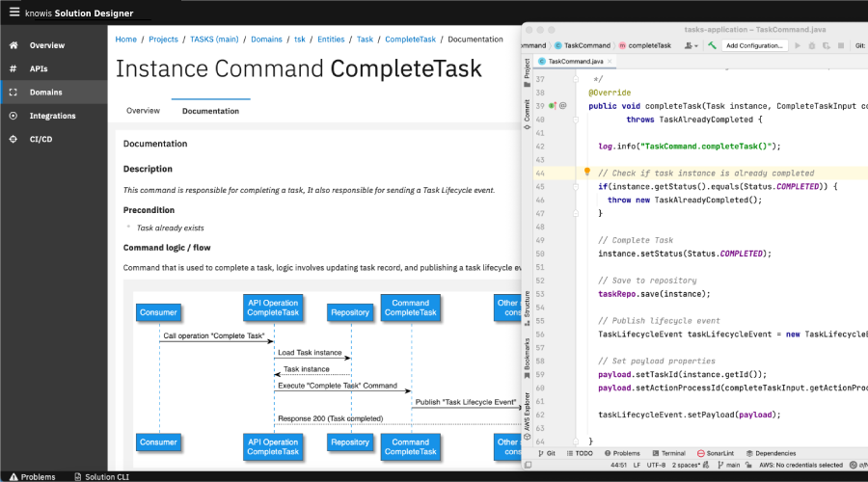Click the SonarLint tool window icon
Screen dimensions: 868x482
point(701,453)
